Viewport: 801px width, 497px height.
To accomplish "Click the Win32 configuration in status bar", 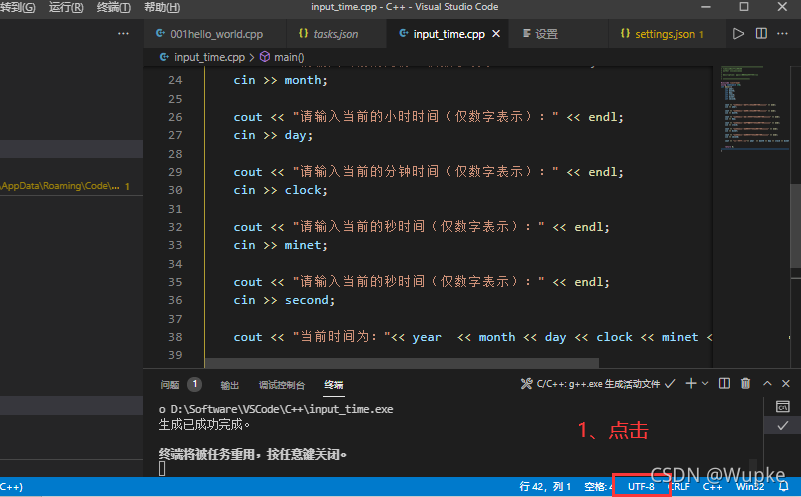I will pyautogui.click(x=750, y=487).
